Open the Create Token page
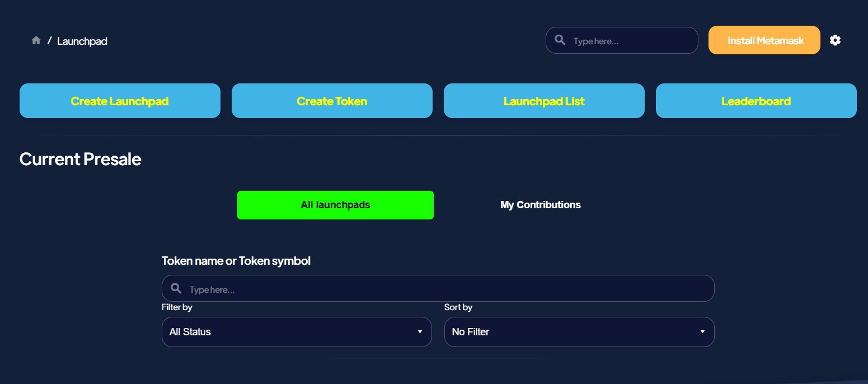Screen dimensions: 868x384 (332, 101)
